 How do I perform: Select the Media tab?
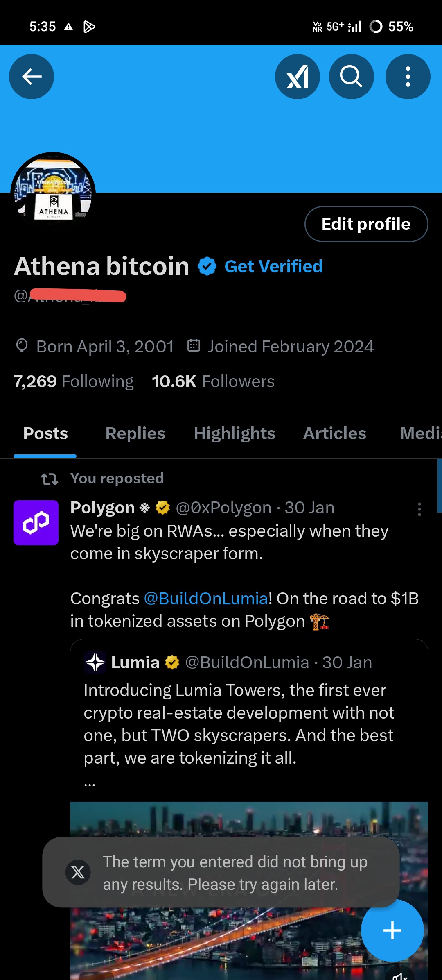click(x=419, y=433)
